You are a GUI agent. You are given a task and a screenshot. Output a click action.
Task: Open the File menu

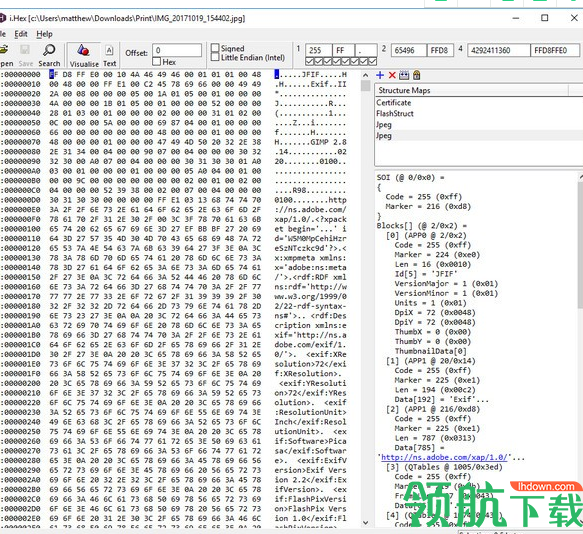pos(3,34)
